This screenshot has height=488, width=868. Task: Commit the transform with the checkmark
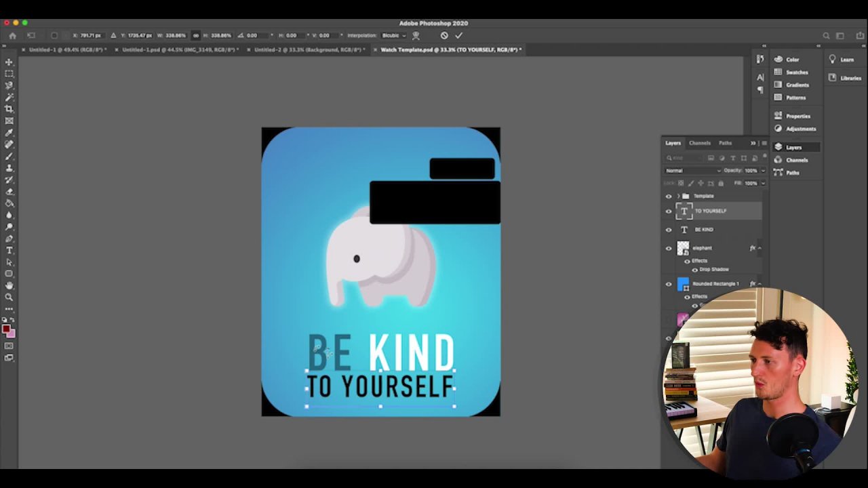point(459,35)
